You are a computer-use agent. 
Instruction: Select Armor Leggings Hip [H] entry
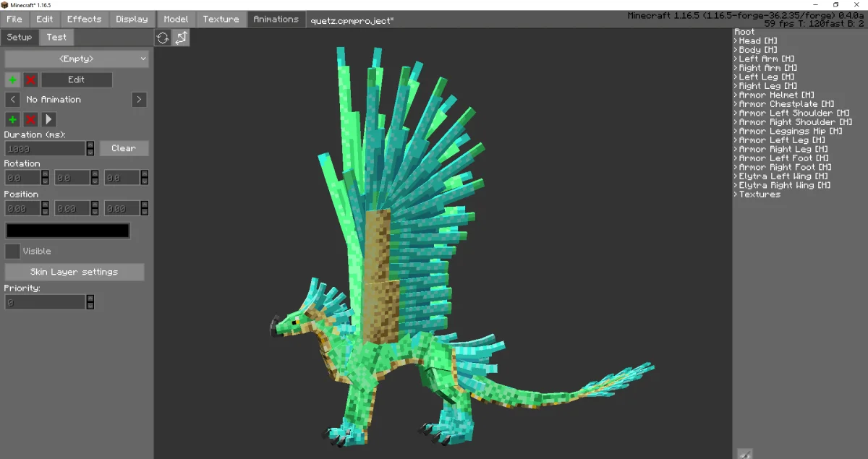point(791,132)
